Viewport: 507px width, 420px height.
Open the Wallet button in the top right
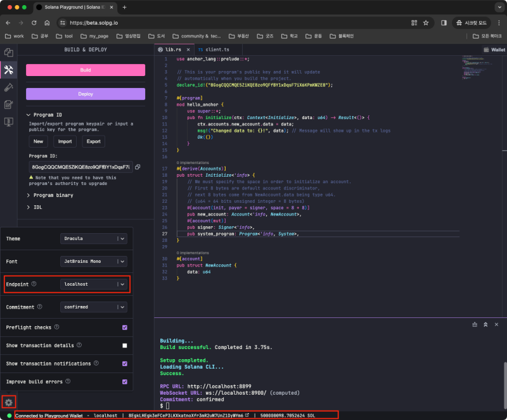(x=494, y=49)
